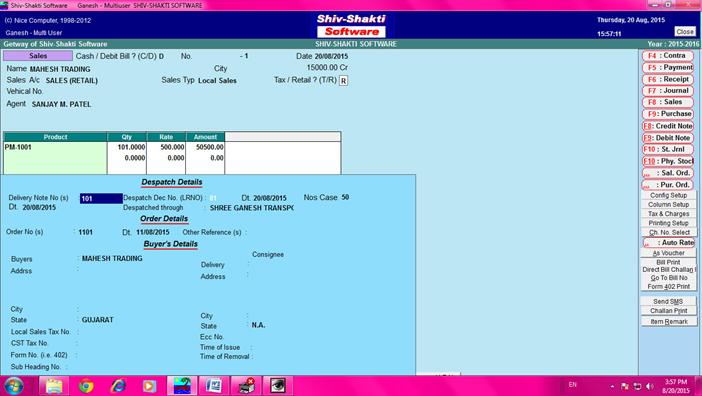Toggle the Auto Rate option
Image resolution: width=702 pixels, height=396 pixels.
click(668, 243)
